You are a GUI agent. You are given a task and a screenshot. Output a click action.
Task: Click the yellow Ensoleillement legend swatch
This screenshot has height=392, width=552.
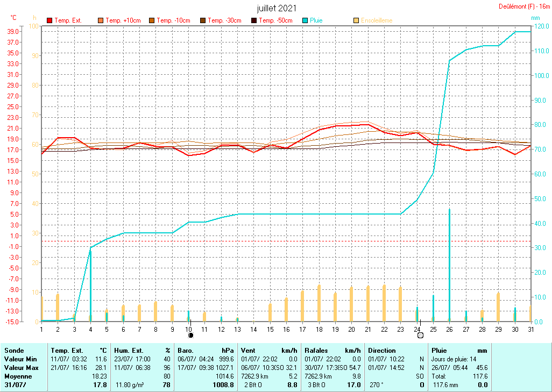pyautogui.click(x=356, y=20)
